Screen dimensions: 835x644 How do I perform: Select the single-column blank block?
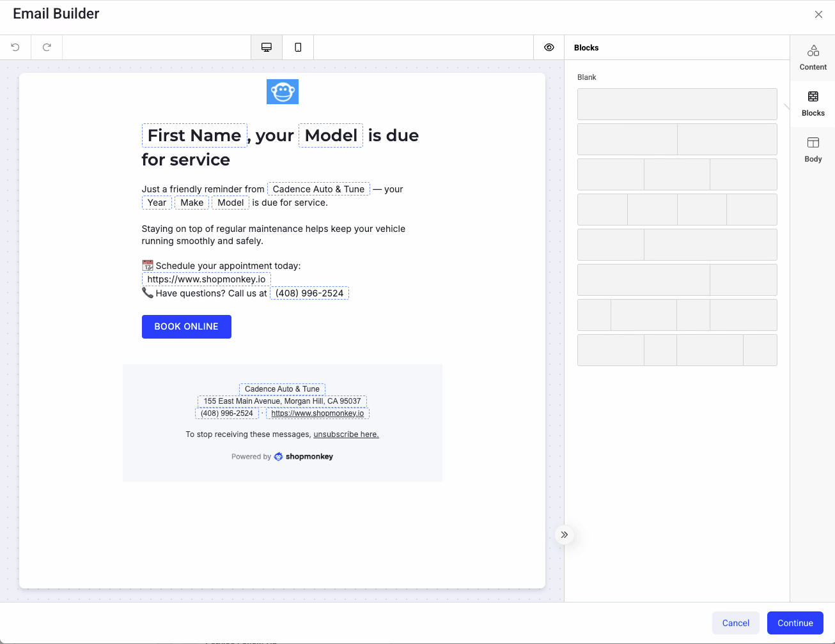tap(677, 104)
